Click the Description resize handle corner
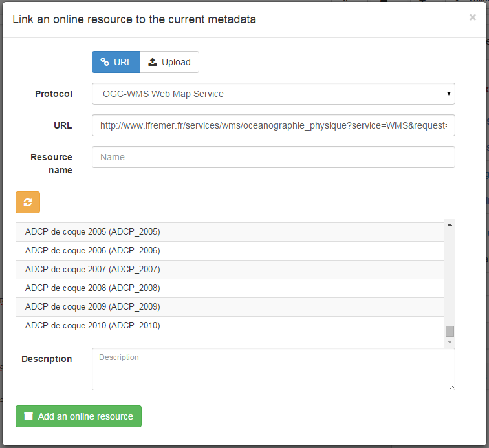The width and height of the screenshot is (489, 448). [451, 387]
